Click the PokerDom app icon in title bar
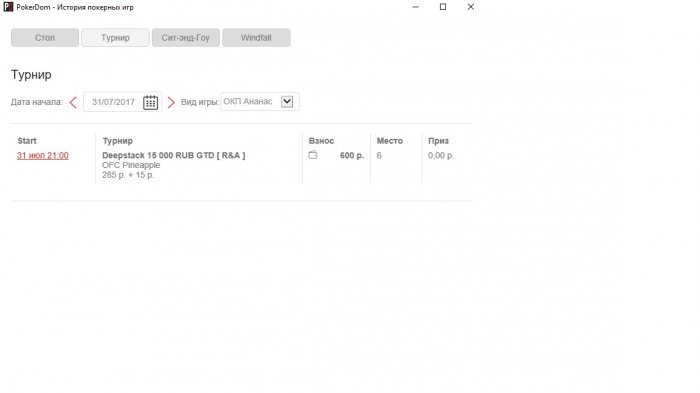700x393 pixels. [8, 7]
